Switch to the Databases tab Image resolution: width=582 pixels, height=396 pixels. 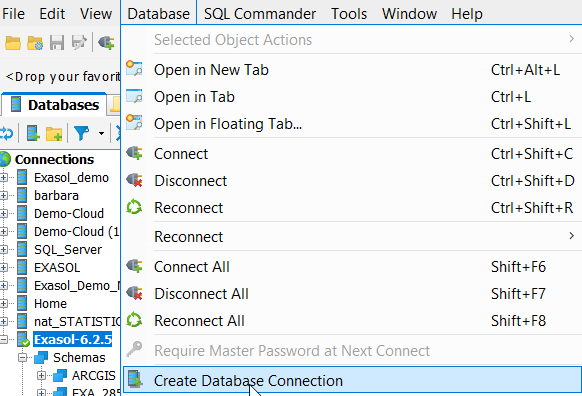click(x=55, y=105)
